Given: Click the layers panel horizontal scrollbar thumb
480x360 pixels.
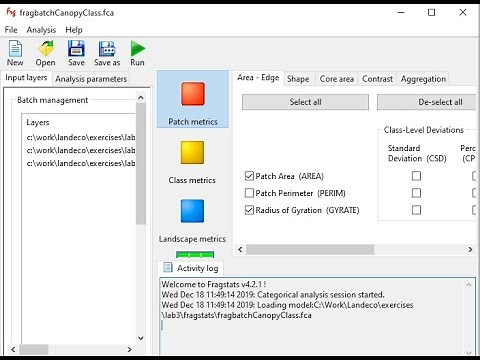Looking at the screenshot, I should pos(34,349).
